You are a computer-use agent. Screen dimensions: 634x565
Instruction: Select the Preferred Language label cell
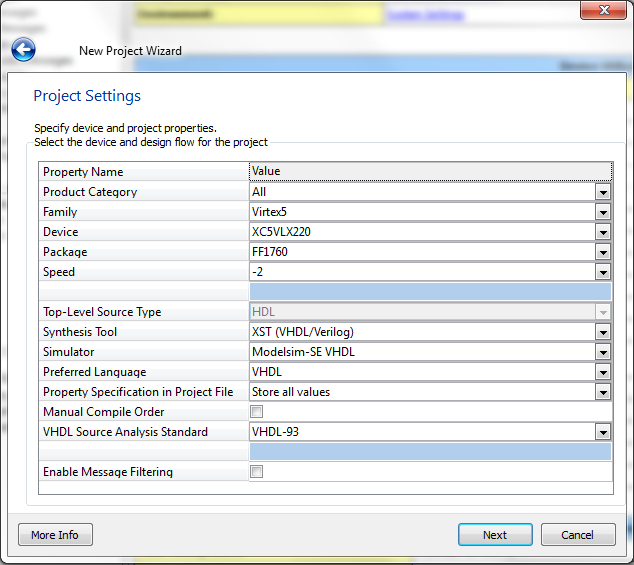[x=144, y=372]
